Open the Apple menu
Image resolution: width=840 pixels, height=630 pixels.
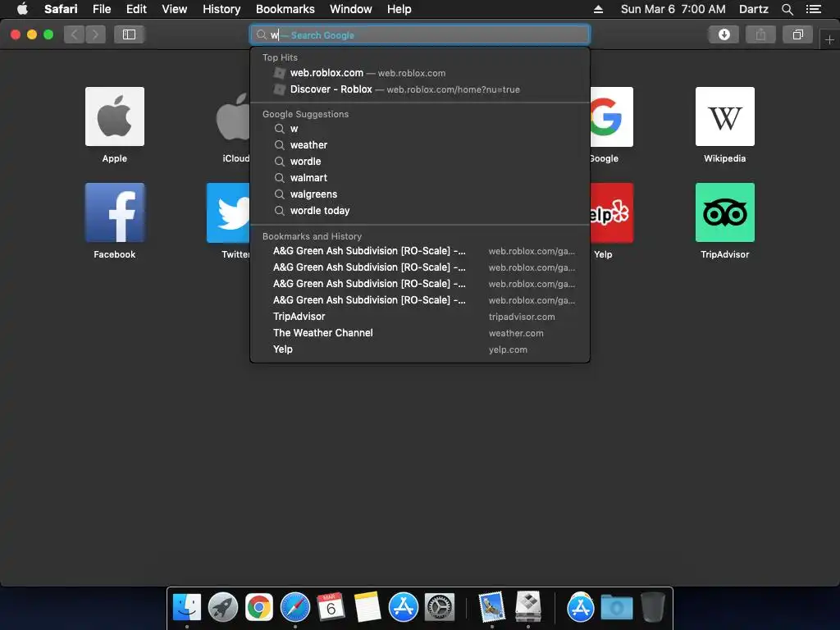click(22, 9)
